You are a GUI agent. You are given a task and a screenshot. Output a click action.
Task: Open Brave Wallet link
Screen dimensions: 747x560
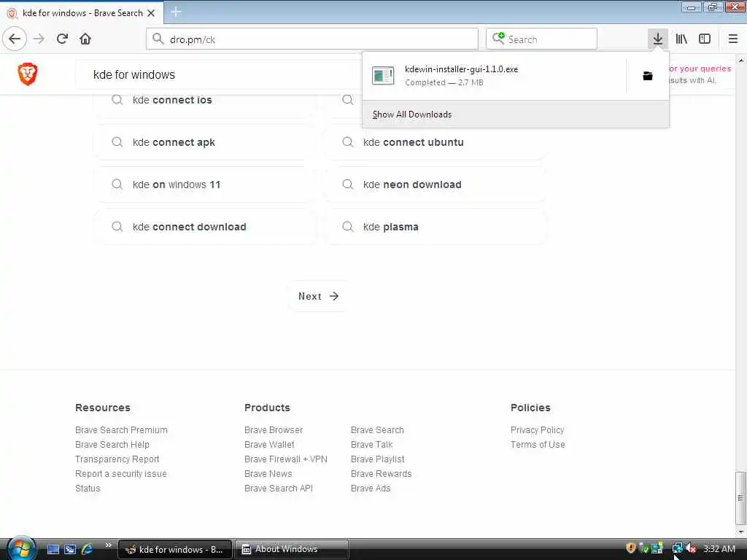pyautogui.click(x=269, y=444)
